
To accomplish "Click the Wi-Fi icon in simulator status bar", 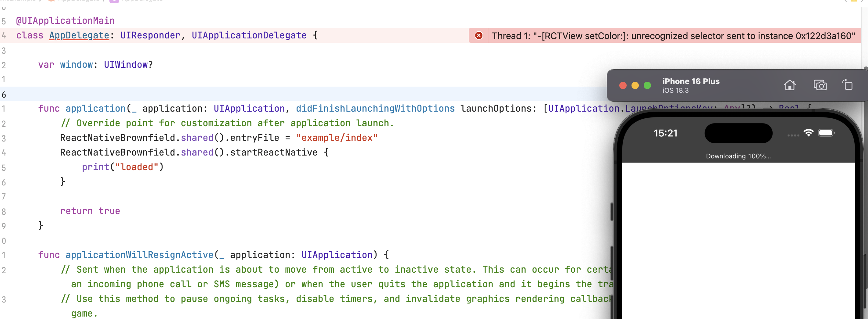I will pos(808,133).
